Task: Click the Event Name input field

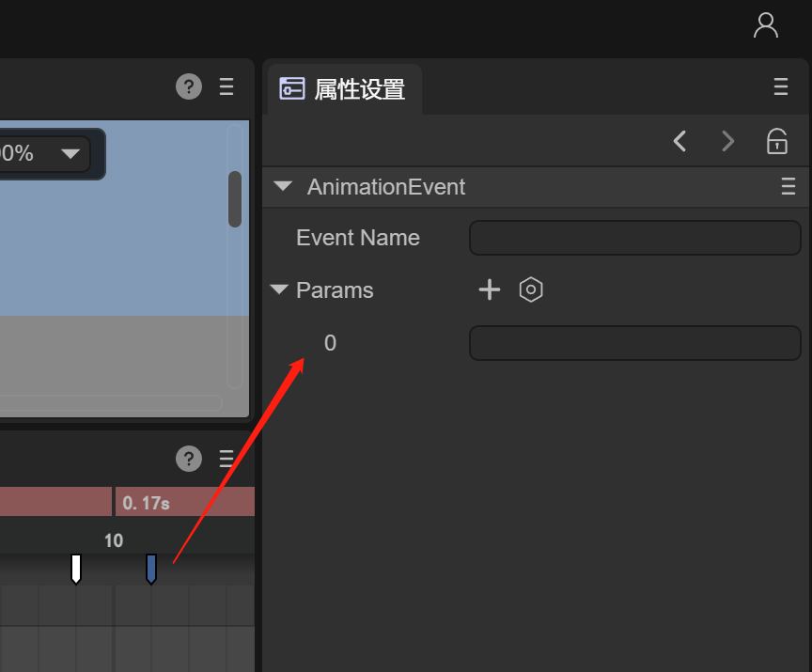Action: (634, 238)
